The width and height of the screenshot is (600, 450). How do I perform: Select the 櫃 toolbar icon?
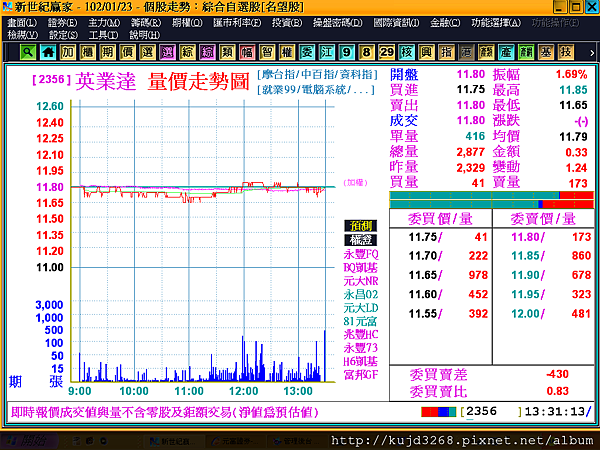click(88, 52)
